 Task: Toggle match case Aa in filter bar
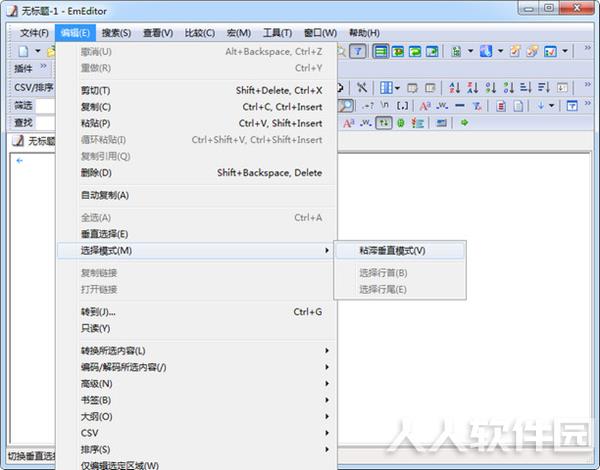[x=425, y=106]
